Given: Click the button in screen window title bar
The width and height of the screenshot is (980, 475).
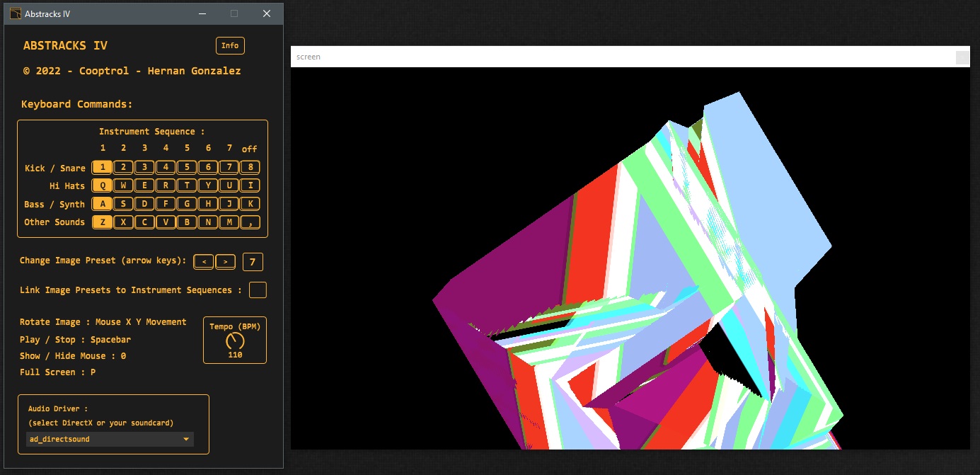Looking at the screenshot, I should 962,57.
